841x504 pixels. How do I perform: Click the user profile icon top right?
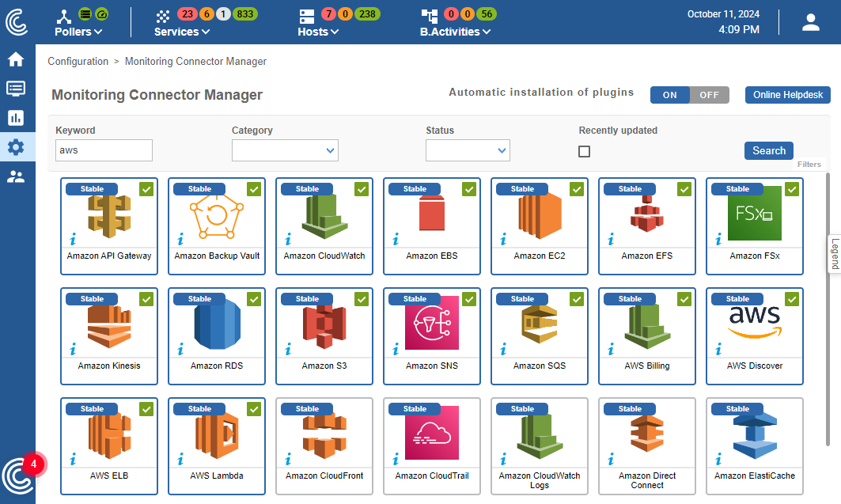pyautogui.click(x=810, y=21)
